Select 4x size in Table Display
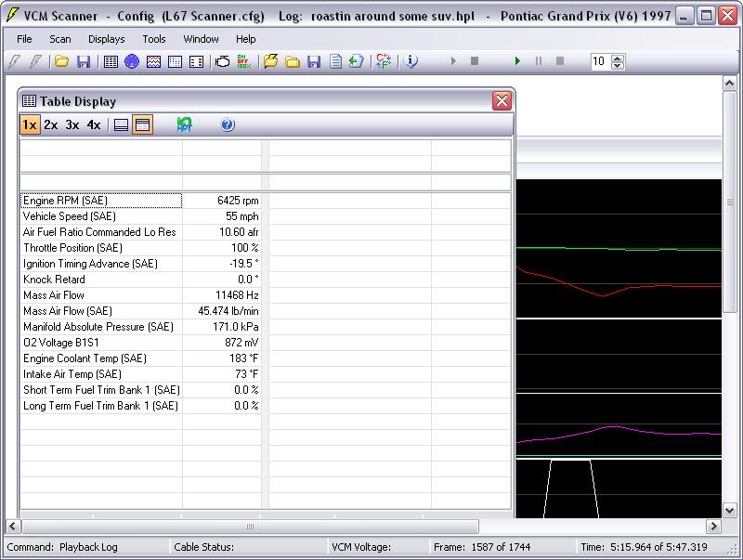743x560 pixels. click(x=94, y=125)
